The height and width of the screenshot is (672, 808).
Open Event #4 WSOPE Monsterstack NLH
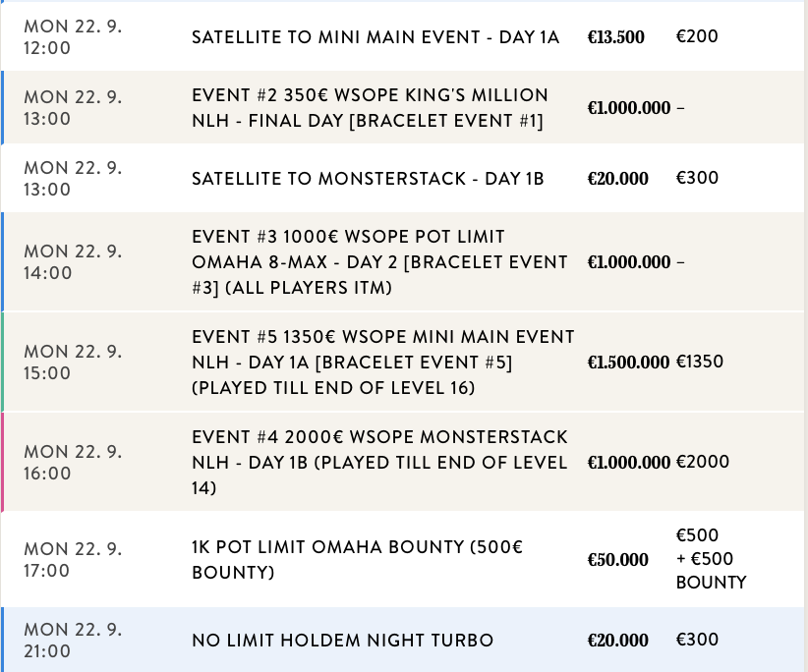point(379,462)
